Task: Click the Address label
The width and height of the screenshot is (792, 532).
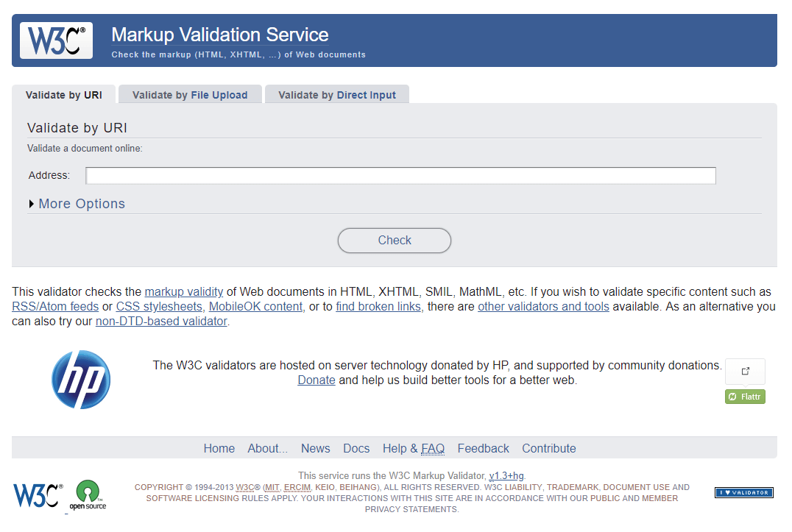Action: click(49, 176)
